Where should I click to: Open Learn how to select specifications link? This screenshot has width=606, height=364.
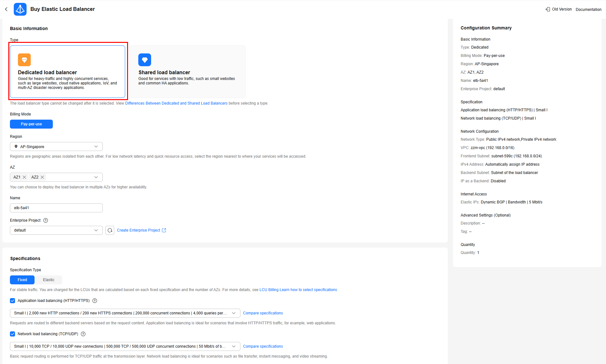tap(308, 290)
